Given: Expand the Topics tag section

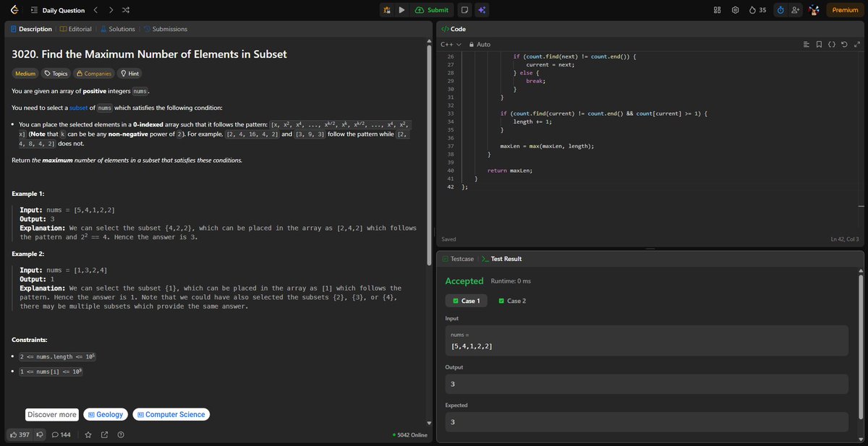Looking at the screenshot, I should [56, 74].
